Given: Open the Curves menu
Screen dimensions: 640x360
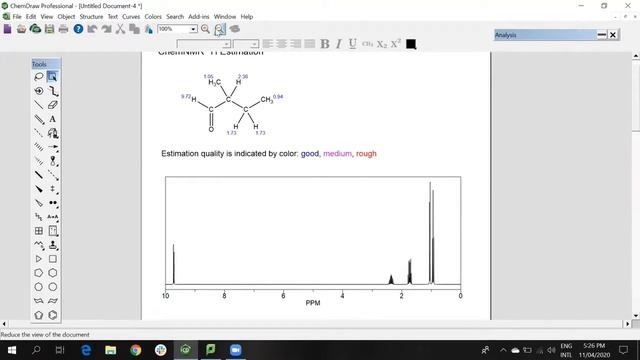Looking at the screenshot, I should (x=131, y=17).
